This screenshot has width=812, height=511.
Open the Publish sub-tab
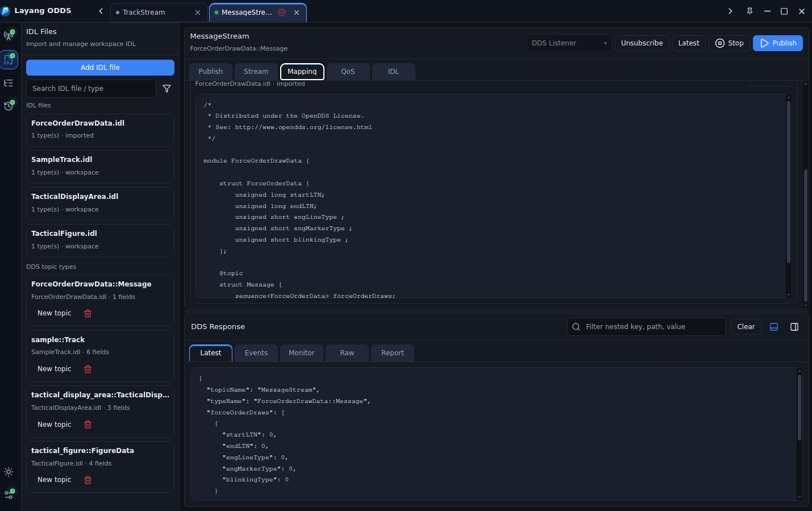pos(211,72)
